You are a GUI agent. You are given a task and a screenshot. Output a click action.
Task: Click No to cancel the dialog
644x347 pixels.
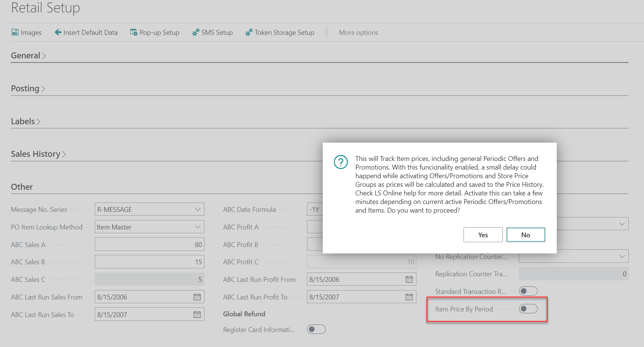[x=525, y=235]
